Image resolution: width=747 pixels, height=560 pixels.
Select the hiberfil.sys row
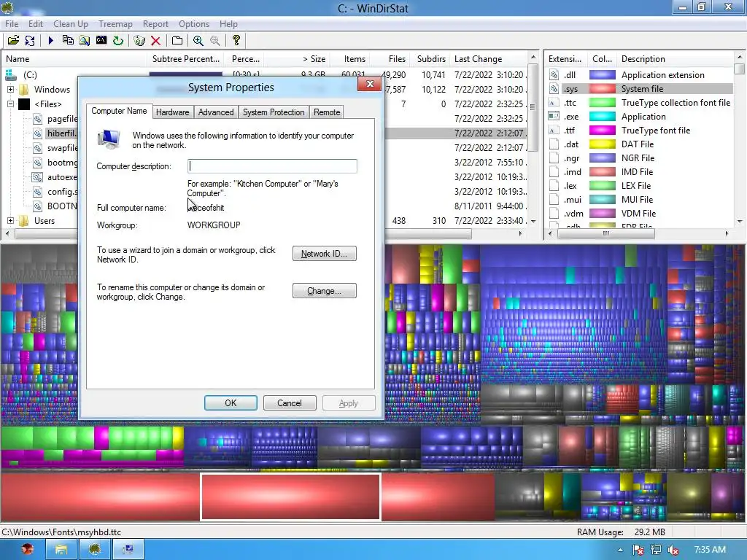pos(61,133)
